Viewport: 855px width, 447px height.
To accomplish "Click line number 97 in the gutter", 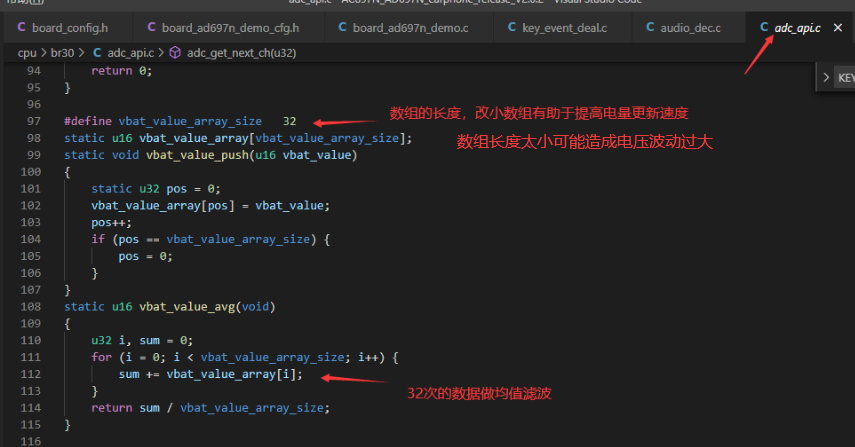I will pyautogui.click(x=34, y=121).
